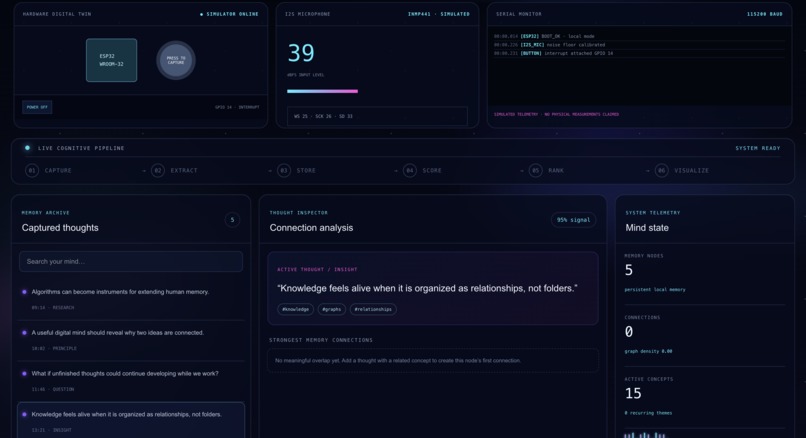Focus the Search your mind field
The height and width of the screenshot is (438, 806).
(x=131, y=262)
